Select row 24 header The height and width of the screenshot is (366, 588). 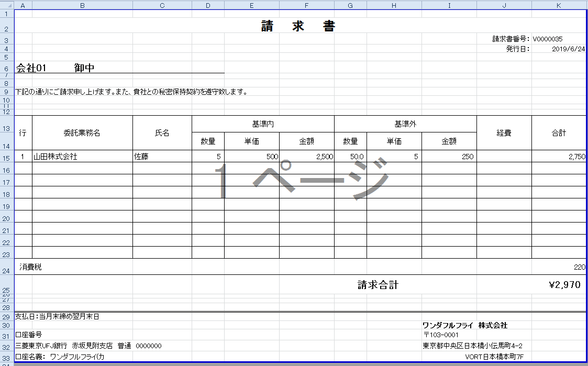coord(7,267)
